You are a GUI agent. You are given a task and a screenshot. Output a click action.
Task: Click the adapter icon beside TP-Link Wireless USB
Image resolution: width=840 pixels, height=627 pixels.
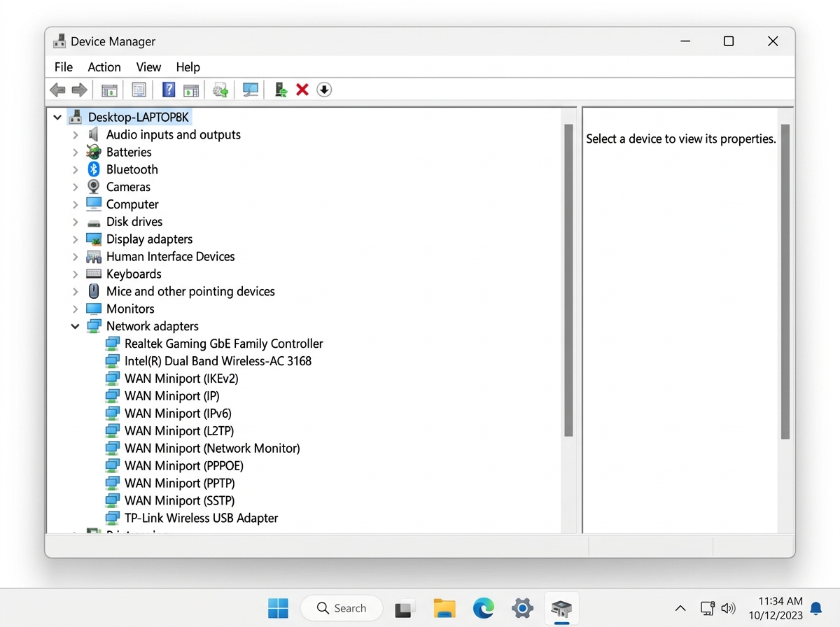[113, 518]
